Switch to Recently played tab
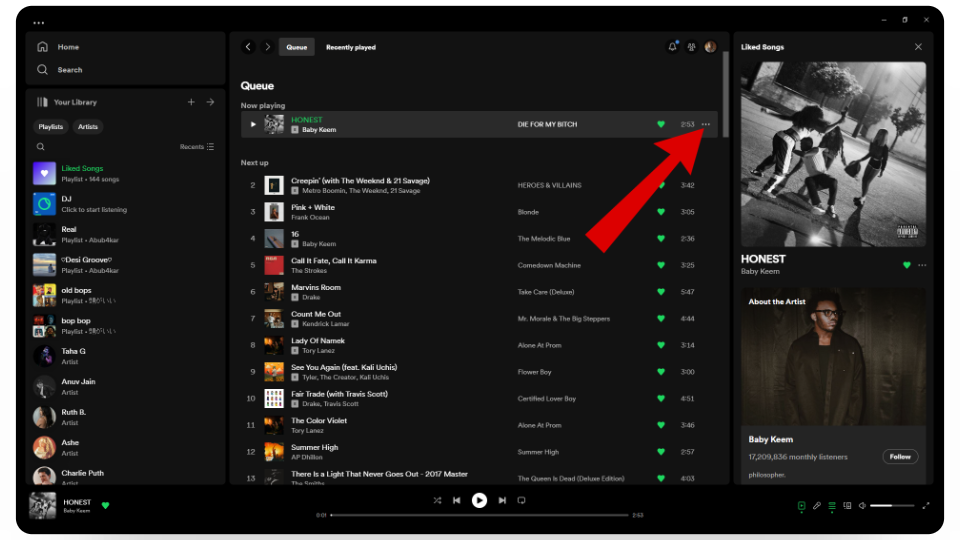This screenshot has width=960, height=540. [x=351, y=47]
